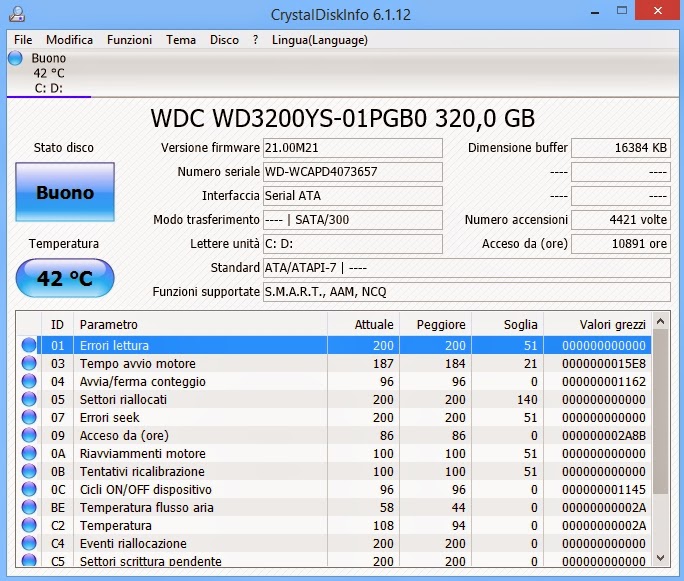Click status orb for row C2 Temperatura
This screenshot has width=684, height=581.
pyautogui.click(x=29, y=525)
